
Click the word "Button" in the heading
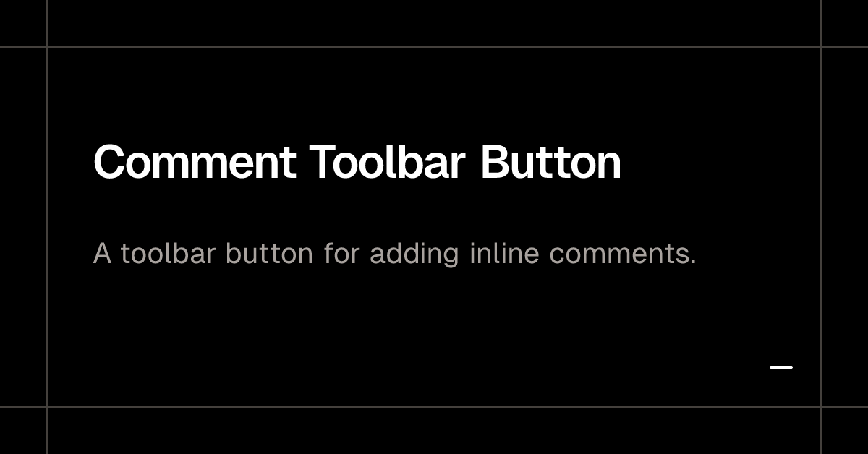click(x=550, y=162)
